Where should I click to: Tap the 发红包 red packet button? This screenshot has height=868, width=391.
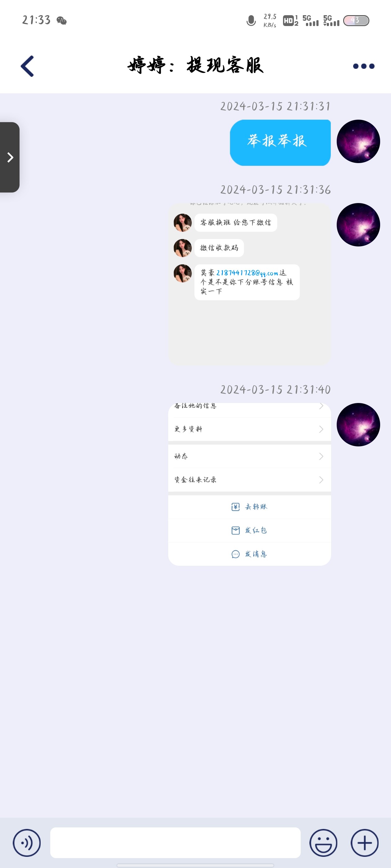tap(249, 530)
